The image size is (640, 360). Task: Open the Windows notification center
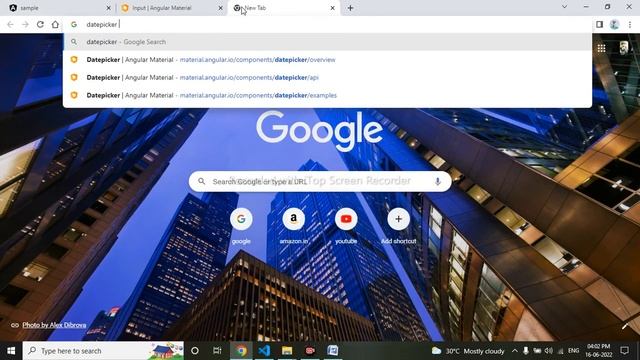tap(624, 351)
